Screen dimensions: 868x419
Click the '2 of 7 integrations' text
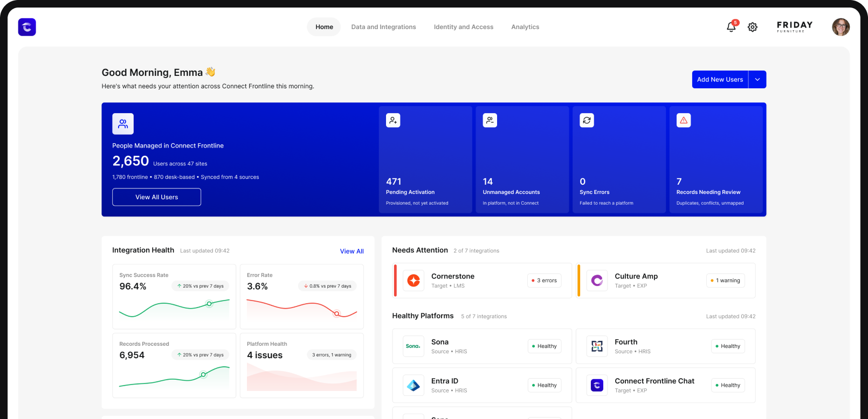(x=477, y=251)
